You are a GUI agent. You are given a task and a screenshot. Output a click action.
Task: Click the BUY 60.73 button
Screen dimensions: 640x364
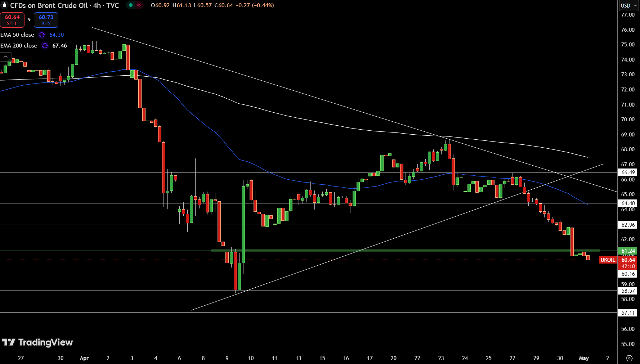pyautogui.click(x=46, y=20)
